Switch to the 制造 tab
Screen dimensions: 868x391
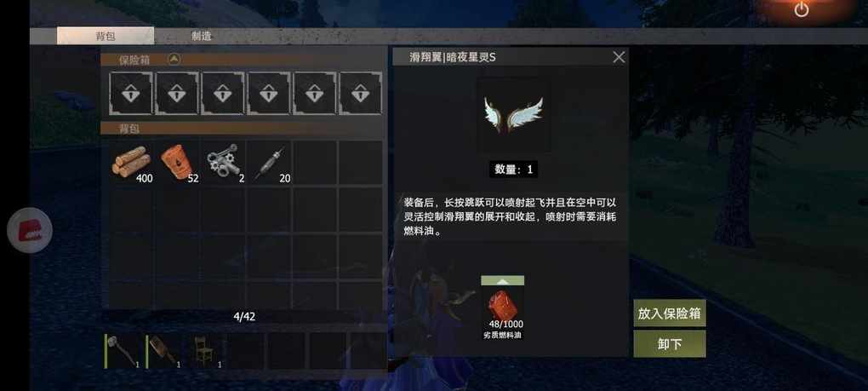202,36
